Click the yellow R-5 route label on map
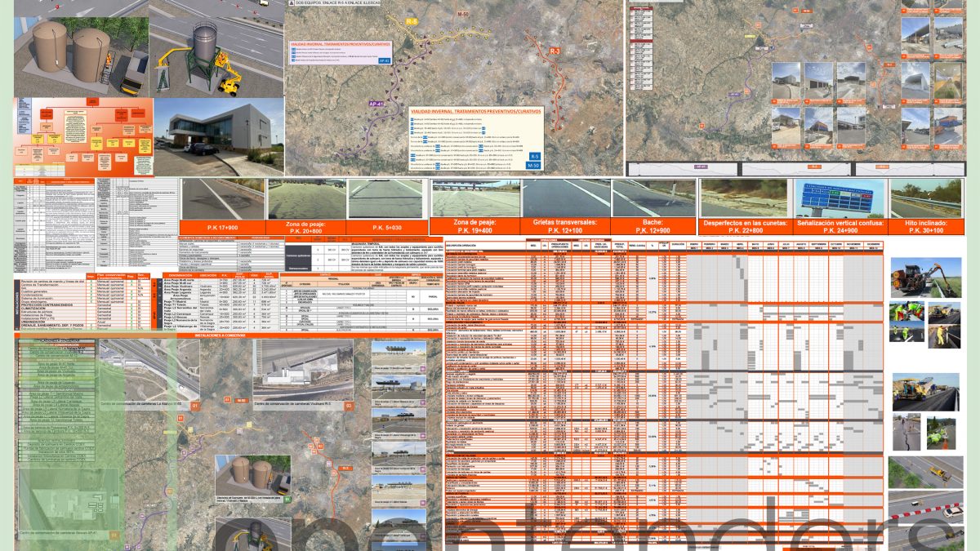This screenshot has height=551, width=980. point(412,22)
